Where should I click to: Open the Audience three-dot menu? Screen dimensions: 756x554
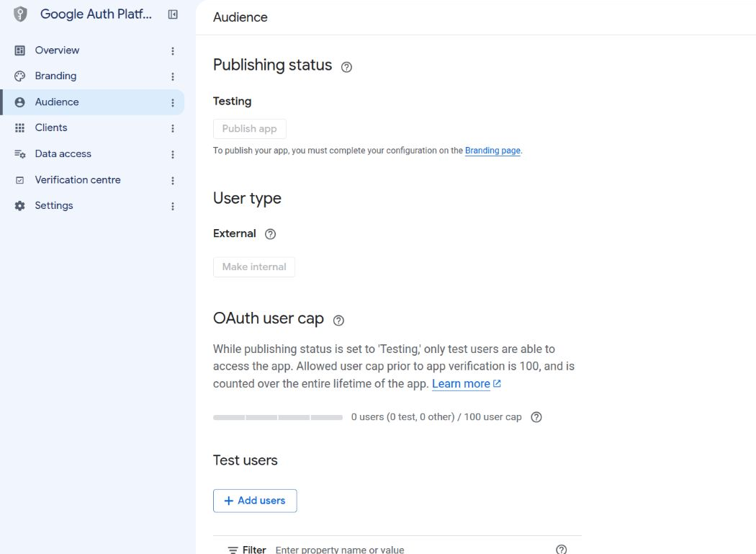click(x=173, y=103)
